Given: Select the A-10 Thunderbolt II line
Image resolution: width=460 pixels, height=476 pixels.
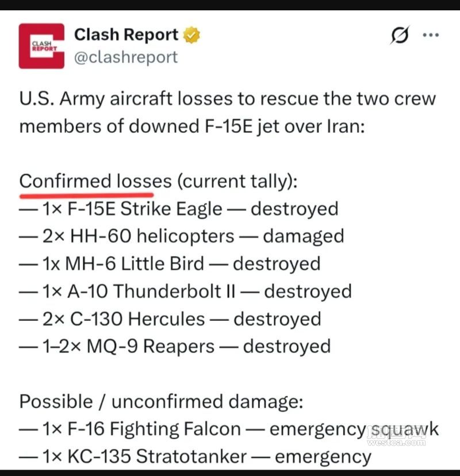Looking at the screenshot, I should tap(185, 291).
